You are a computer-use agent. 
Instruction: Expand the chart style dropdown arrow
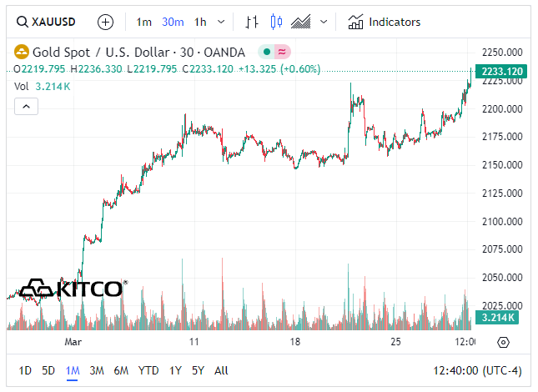324,22
